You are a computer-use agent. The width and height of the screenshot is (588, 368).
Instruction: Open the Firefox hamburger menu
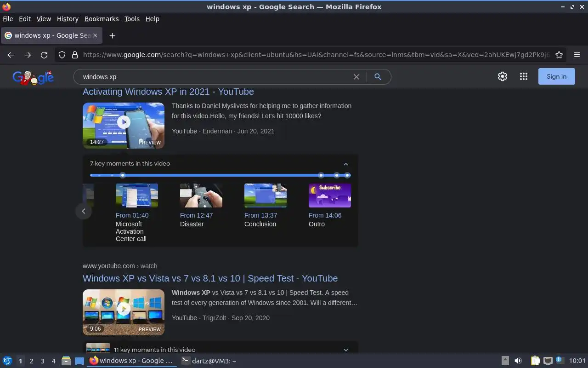(577, 55)
